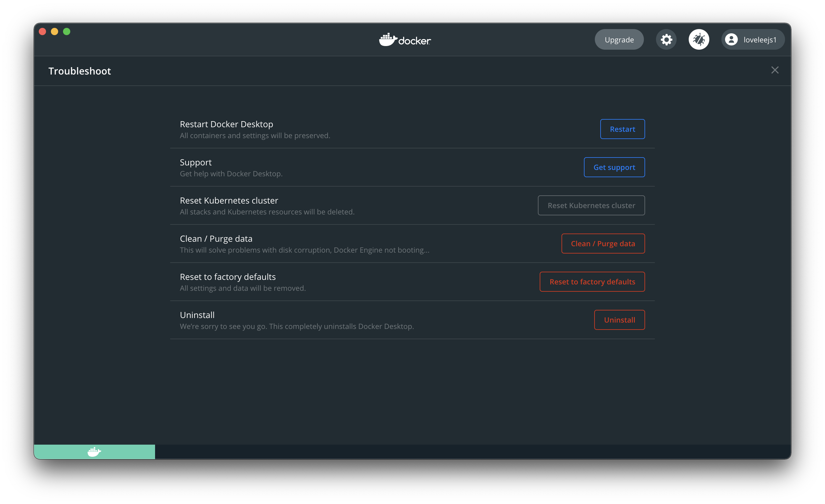Click the Get support button
Image resolution: width=825 pixels, height=504 pixels.
614,167
